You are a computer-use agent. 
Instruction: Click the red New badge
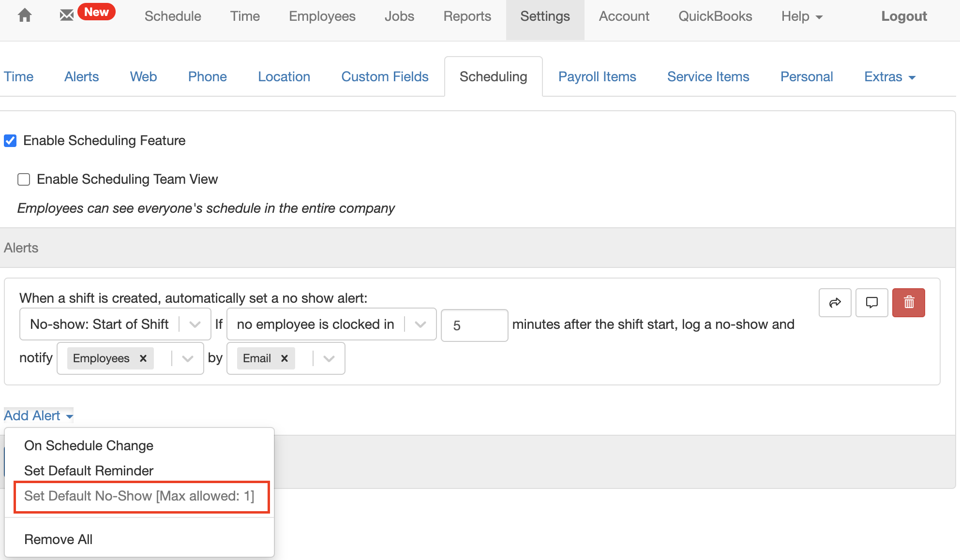[97, 12]
